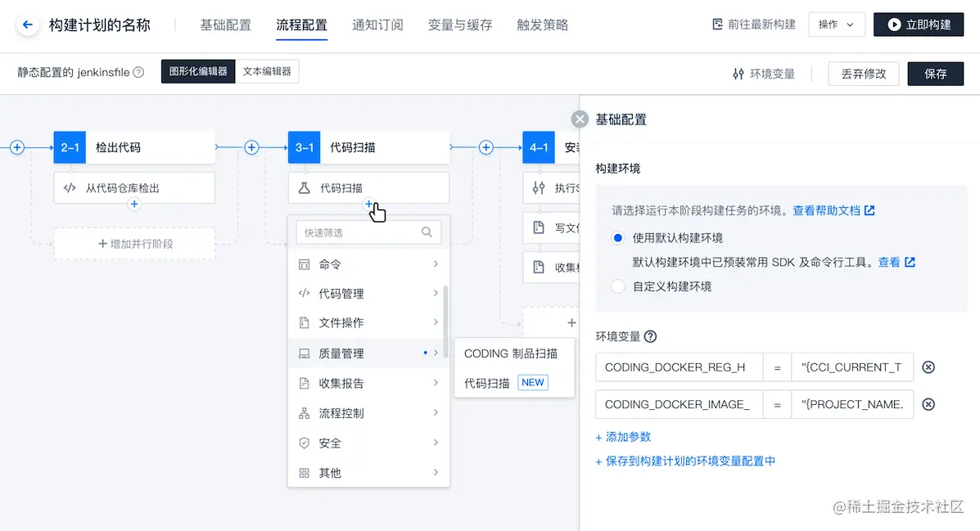Focus the 快速筛选 search field
The width and height of the screenshot is (980, 531).
point(368,232)
